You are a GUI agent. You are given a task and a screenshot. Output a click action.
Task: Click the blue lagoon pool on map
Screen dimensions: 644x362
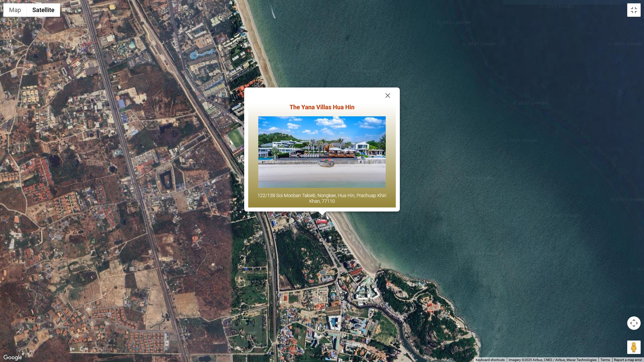pos(201,54)
